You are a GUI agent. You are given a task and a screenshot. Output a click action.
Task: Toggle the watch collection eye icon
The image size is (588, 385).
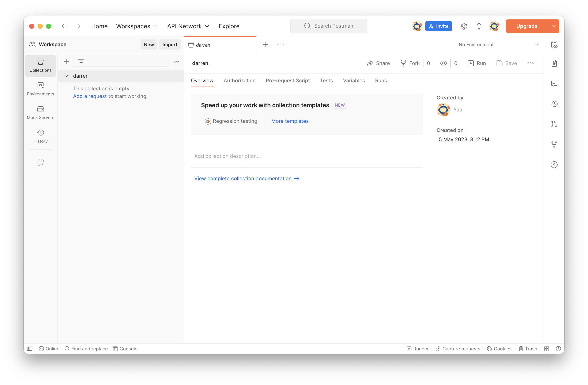click(444, 63)
